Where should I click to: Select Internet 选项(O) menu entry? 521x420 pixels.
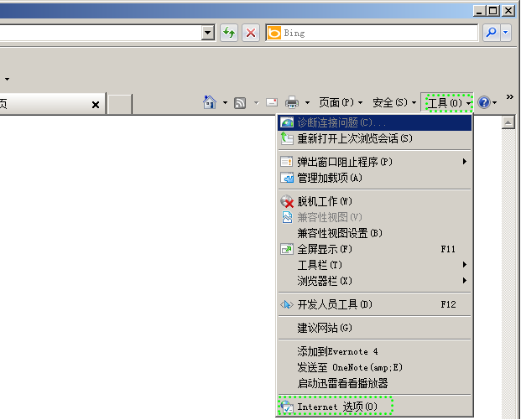click(337, 407)
